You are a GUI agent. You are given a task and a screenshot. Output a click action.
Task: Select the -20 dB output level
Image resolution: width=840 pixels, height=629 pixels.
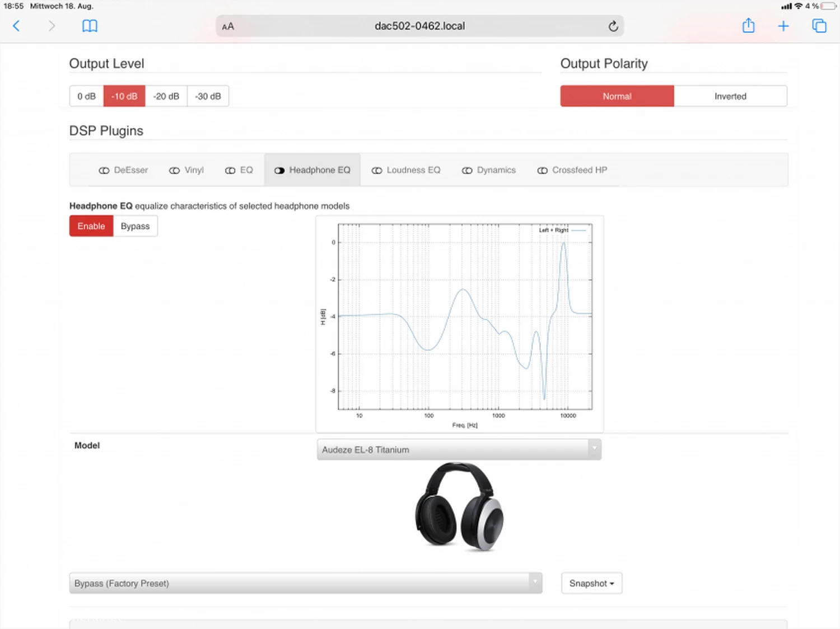click(166, 96)
